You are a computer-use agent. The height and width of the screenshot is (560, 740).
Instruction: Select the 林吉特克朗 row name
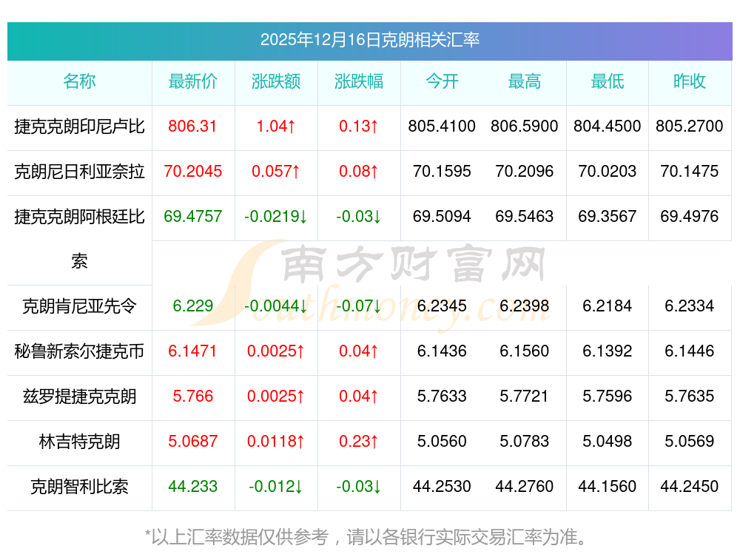pos(79,442)
